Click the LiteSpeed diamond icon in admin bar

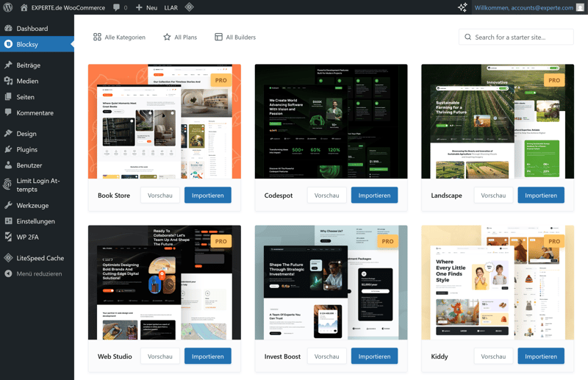click(x=189, y=7)
